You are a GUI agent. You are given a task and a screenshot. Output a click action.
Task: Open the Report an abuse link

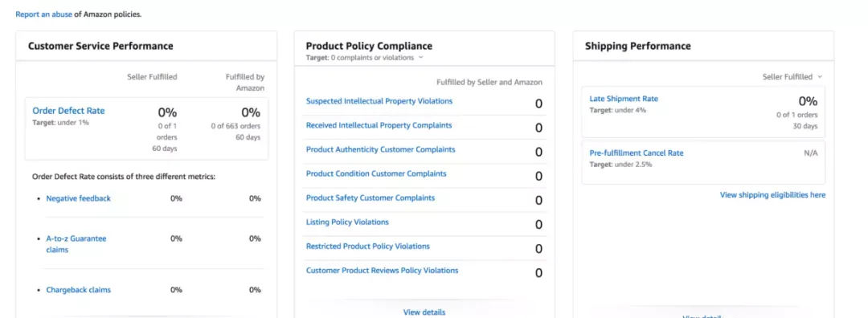43,14
